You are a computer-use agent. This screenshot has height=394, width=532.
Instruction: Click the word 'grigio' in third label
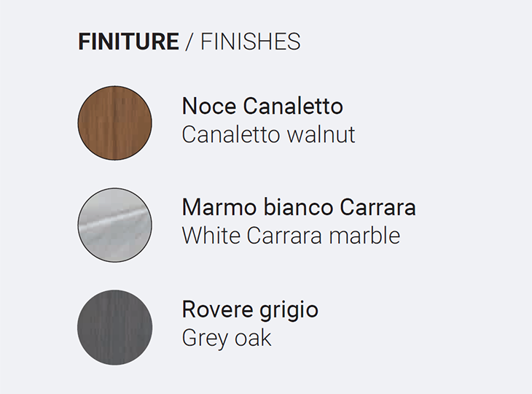(x=289, y=311)
